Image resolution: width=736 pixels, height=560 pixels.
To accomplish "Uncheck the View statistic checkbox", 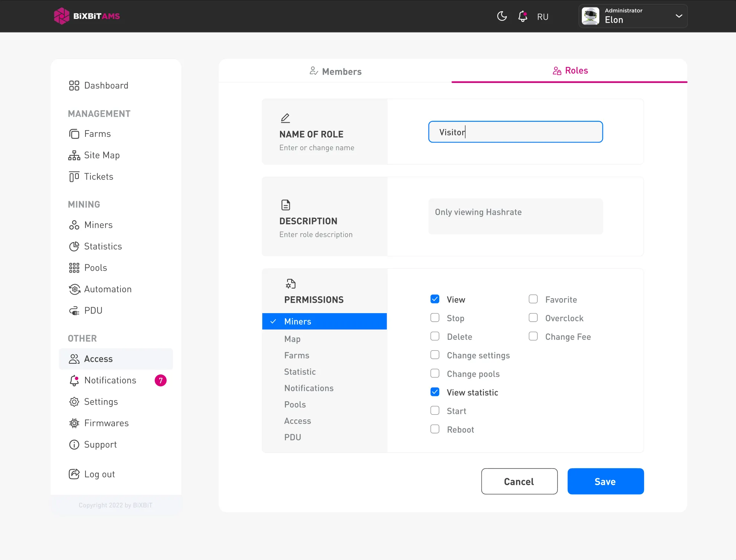I will [435, 392].
